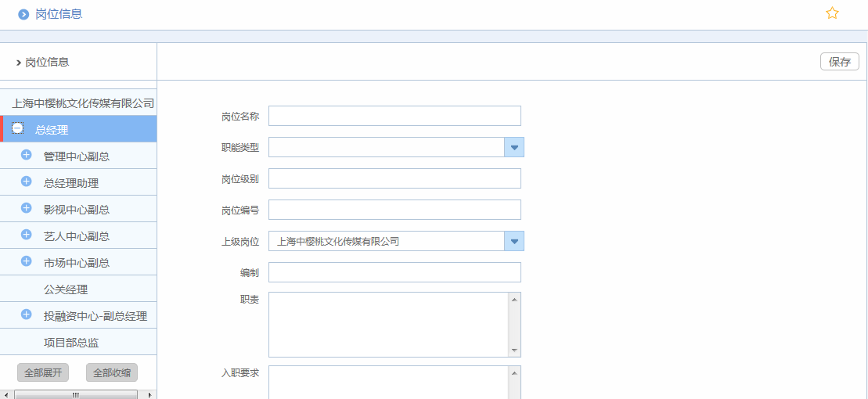Click 入职要求 text area scroll up arrow
The height and width of the screenshot is (399, 868).
514,372
